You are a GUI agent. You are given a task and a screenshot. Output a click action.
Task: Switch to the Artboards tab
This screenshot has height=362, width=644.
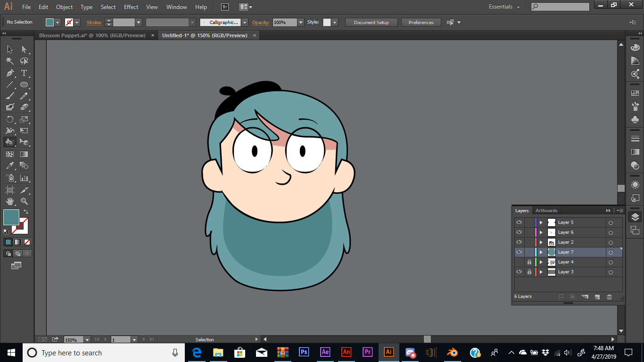[546, 210]
